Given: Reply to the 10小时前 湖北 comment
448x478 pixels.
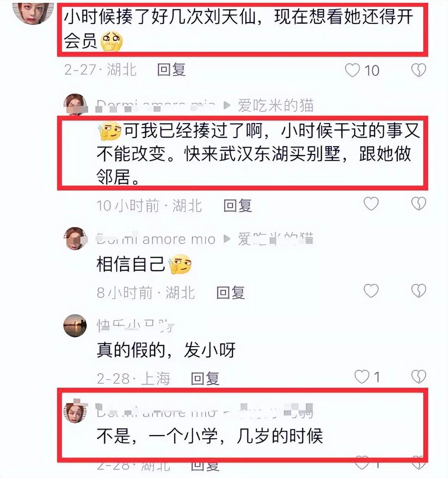Looking at the screenshot, I should (237, 205).
